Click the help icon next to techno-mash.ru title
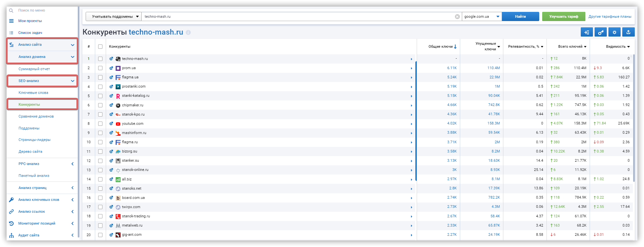The image size is (644, 247). 188,33
